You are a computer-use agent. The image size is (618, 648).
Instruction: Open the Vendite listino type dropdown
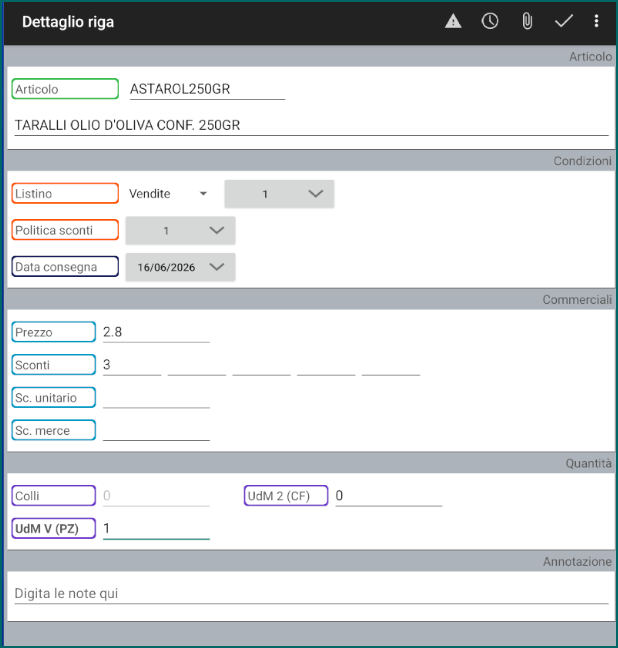[168, 193]
